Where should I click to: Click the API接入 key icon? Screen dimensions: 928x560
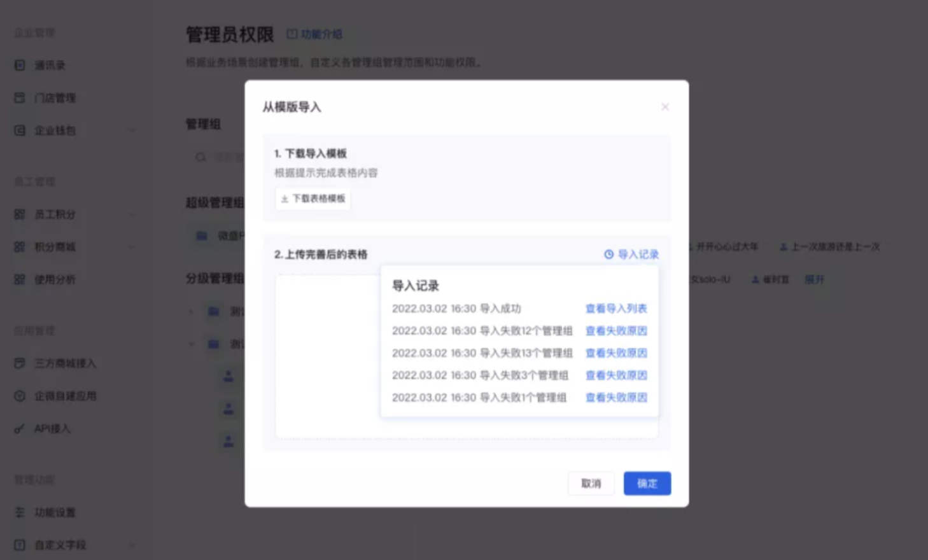click(x=20, y=428)
